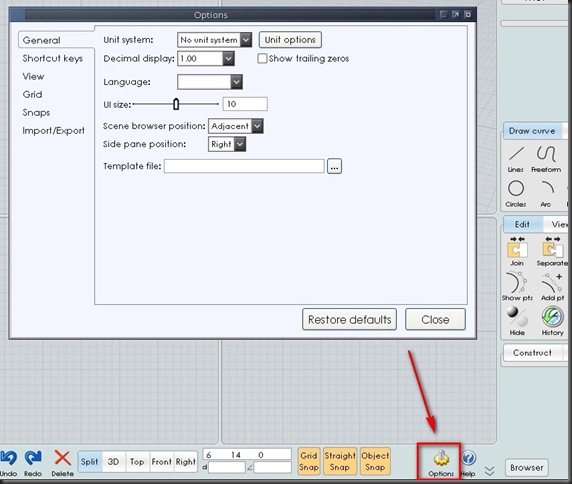The height and width of the screenshot is (484, 572).
Task: Switch viewport to Front view
Action: click(x=162, y=462)
